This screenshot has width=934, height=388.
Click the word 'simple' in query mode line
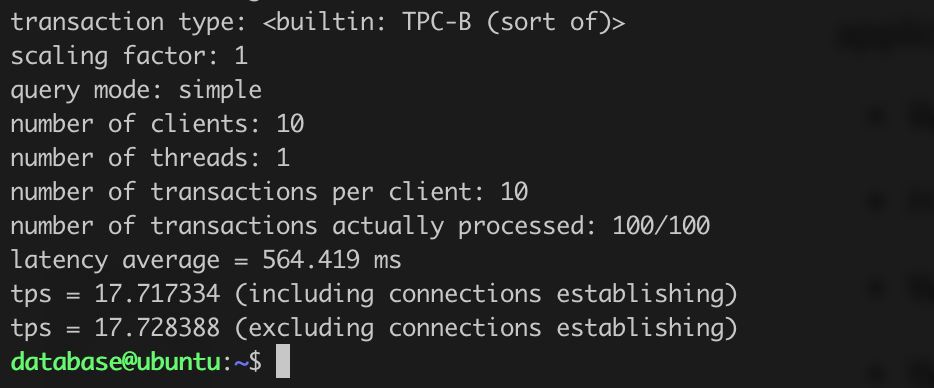(220, 90)
